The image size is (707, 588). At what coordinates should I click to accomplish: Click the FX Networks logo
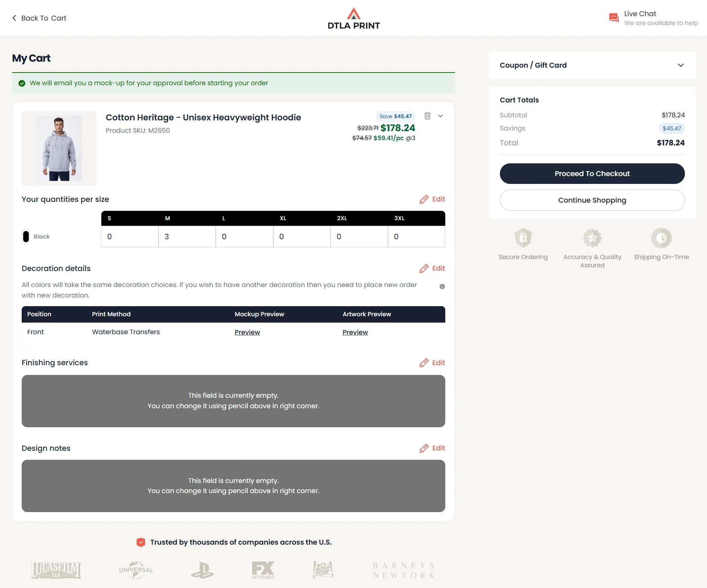pos(263,570)
